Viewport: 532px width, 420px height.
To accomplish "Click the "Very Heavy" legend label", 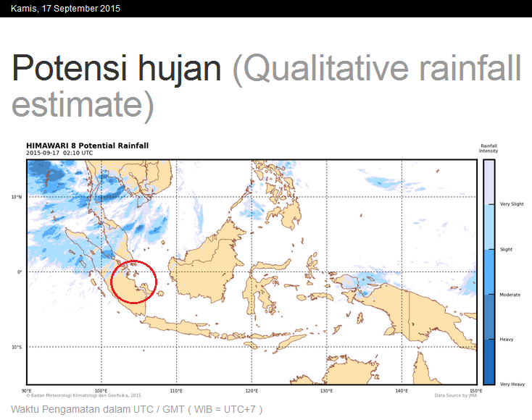I will [512, 384].
